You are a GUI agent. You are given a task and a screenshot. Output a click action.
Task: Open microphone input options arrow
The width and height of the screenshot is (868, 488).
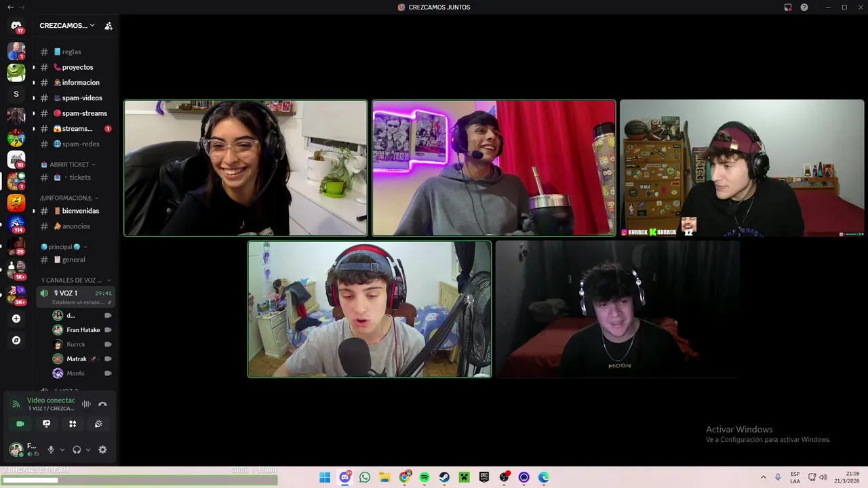(x=62, y=449)
